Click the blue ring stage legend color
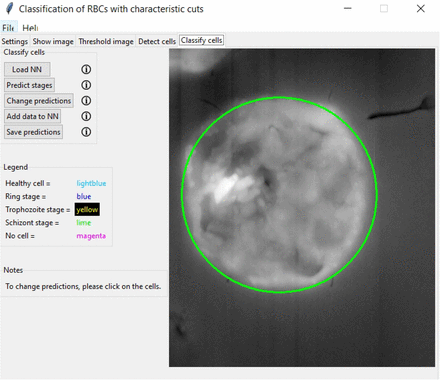Viewport: 440px width, 380px height. tap(84, 196)
